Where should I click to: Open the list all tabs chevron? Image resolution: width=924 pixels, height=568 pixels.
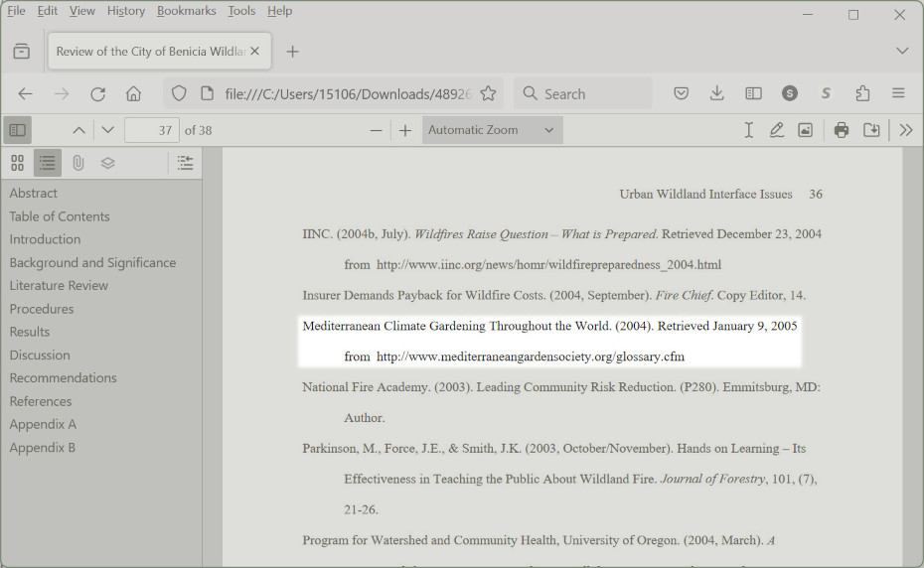(902, 51)
